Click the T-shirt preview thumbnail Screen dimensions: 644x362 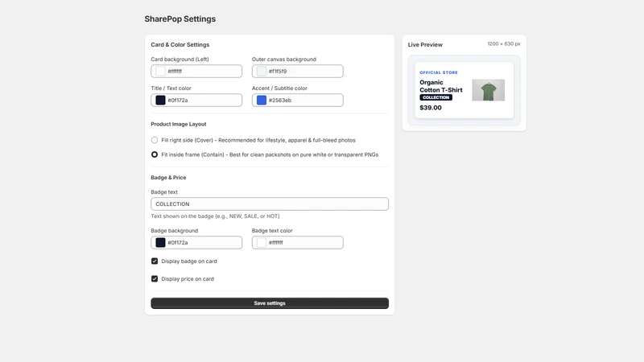pyautogui.click(x=489, y=90)
